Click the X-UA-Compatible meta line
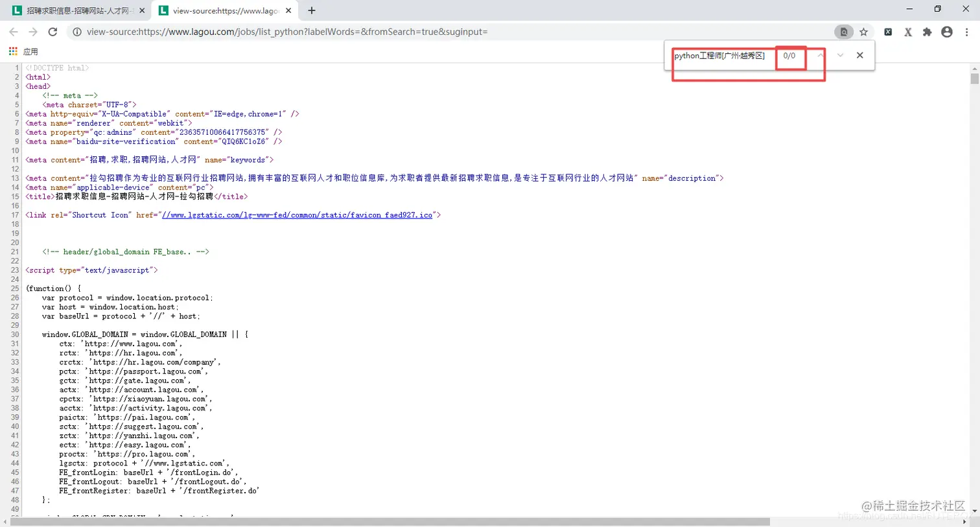The image size is (980, 527). (163, 113)
